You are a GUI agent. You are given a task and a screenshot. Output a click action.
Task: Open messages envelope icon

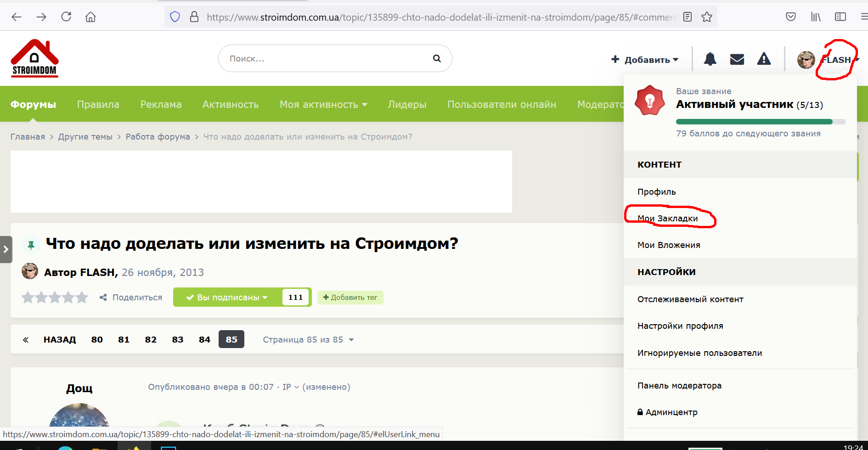point(737,59)
